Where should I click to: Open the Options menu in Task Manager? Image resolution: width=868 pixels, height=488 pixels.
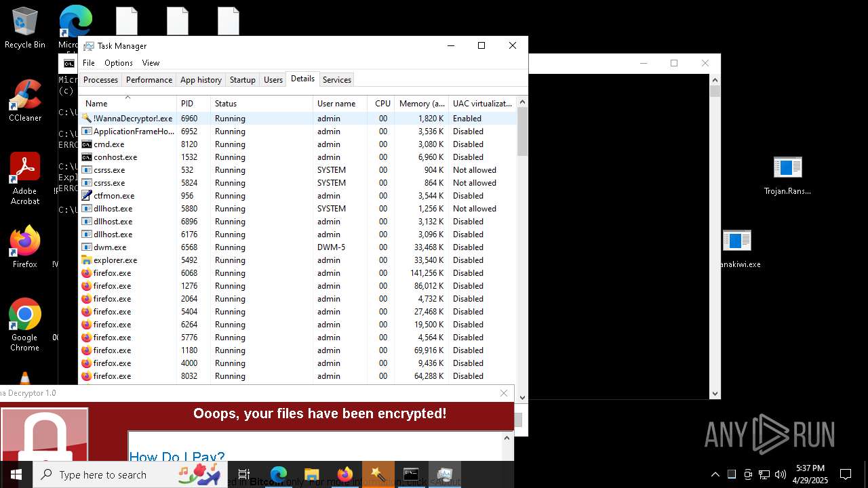pyautogui.click(x=119, y=63)
